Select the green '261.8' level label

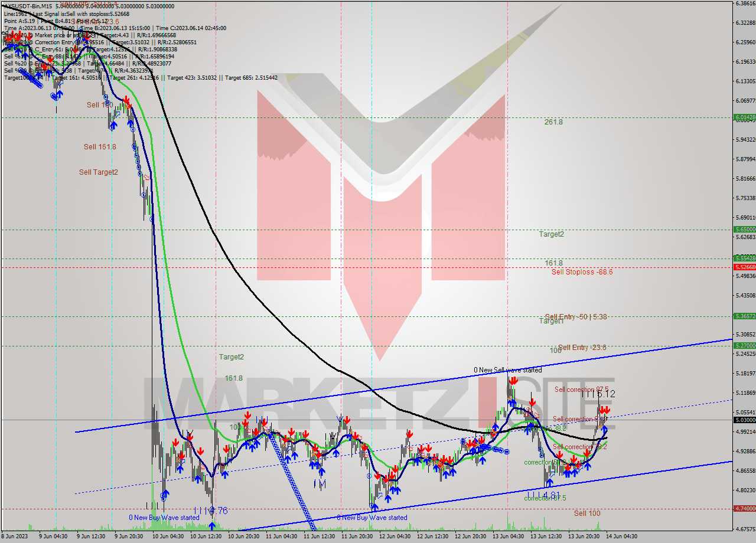[553, 122]
